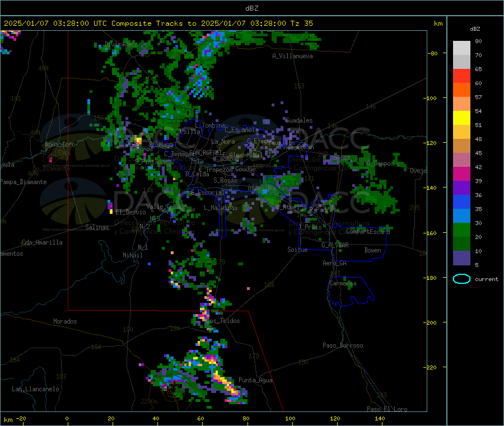This screenshot has height=426, width=504.
Task: Click the A_Villanueva map label
Action: click(292, 56)
